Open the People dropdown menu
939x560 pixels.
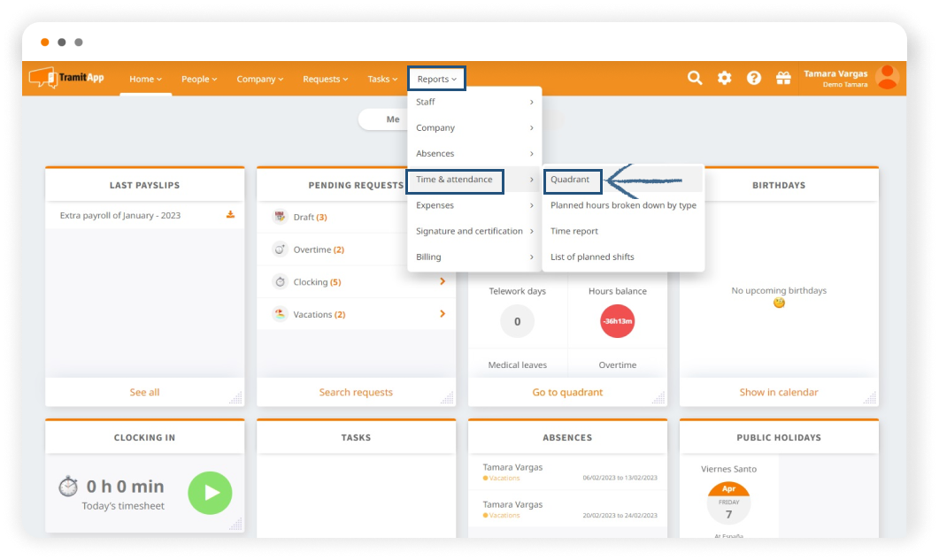pyautogui.click(x=199, y=79)
